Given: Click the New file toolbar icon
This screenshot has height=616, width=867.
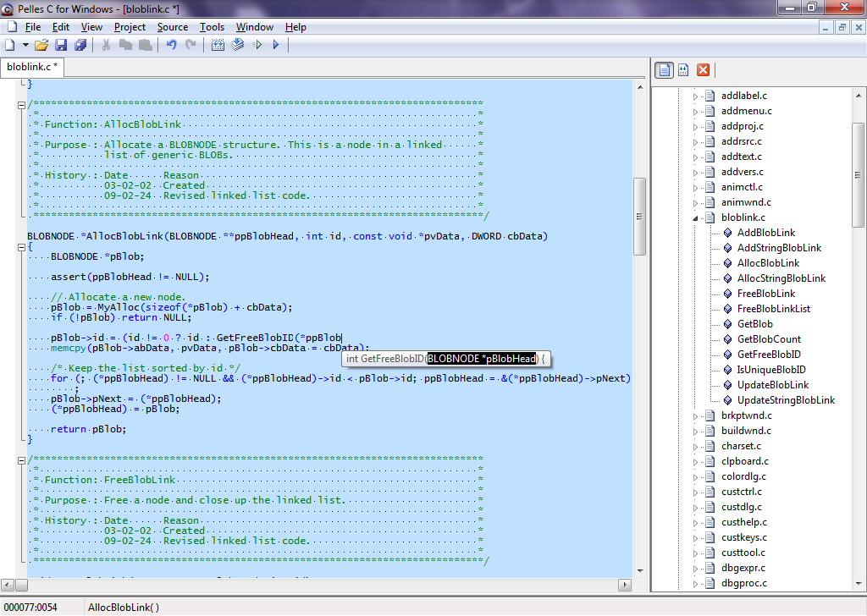Looking at the screenshot, I should (x=10, y=45).
